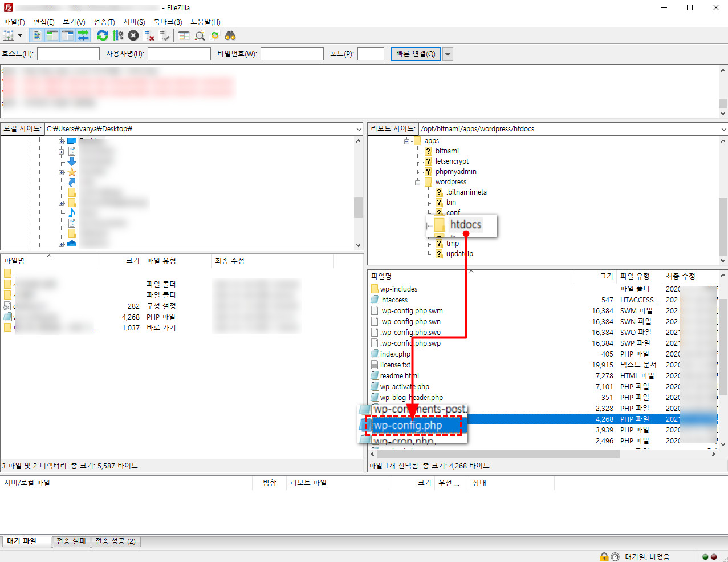
Task: Open the Site Manager icon
Action: coord(9,35)
